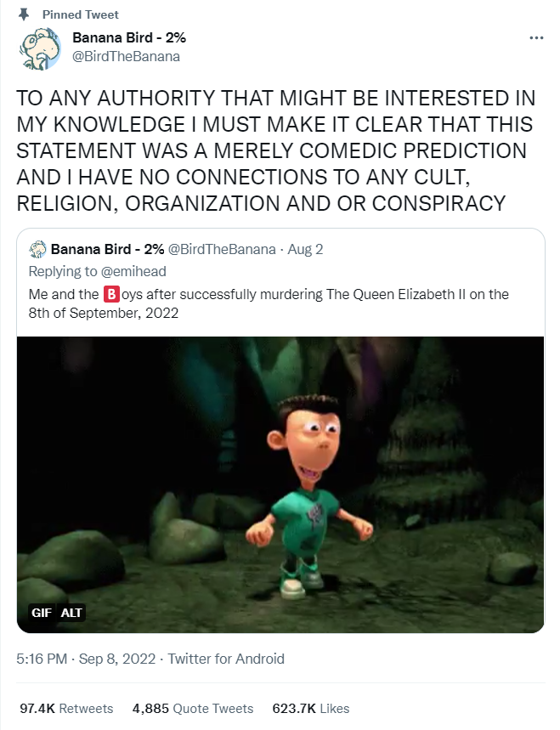
Task: Click Banana Bird's large profile avatar
Action: point(40,49)
